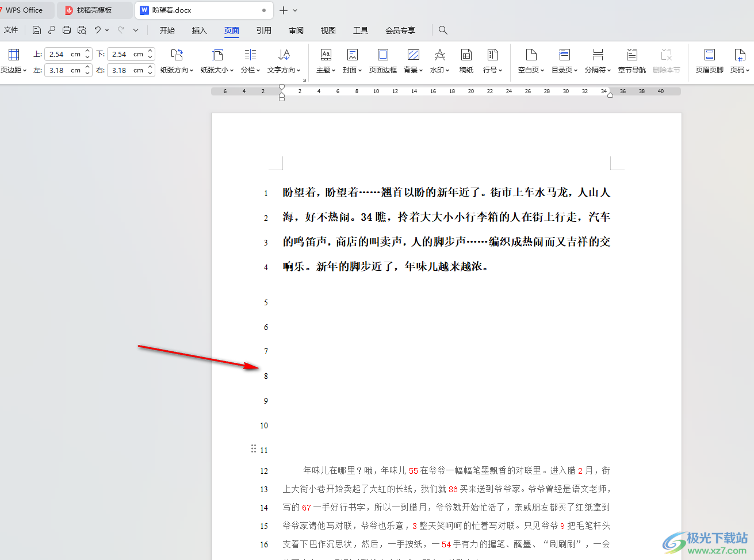Click the bottom margin input field
The image size is (754, 560).
(126, 54)
